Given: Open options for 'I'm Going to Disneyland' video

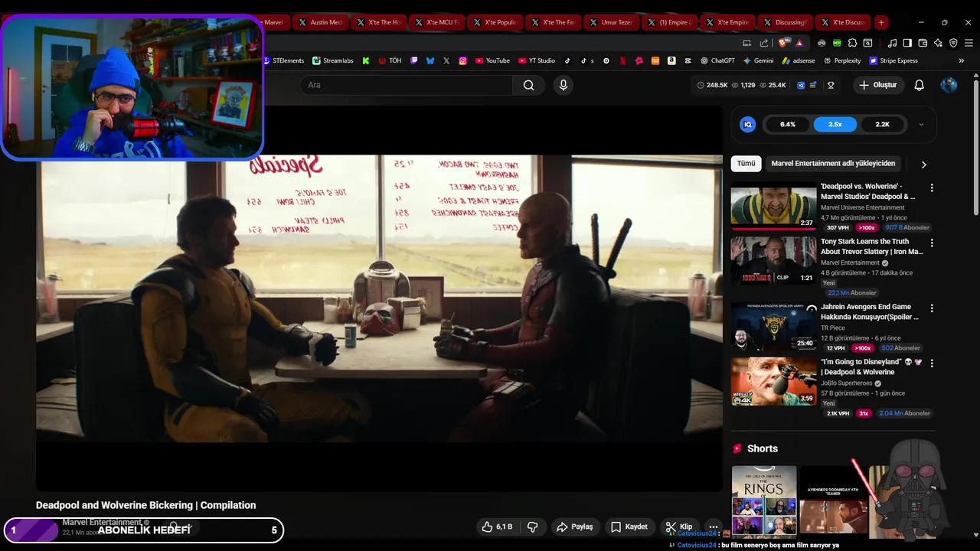Looking at the screenshot, I should 932,363.
